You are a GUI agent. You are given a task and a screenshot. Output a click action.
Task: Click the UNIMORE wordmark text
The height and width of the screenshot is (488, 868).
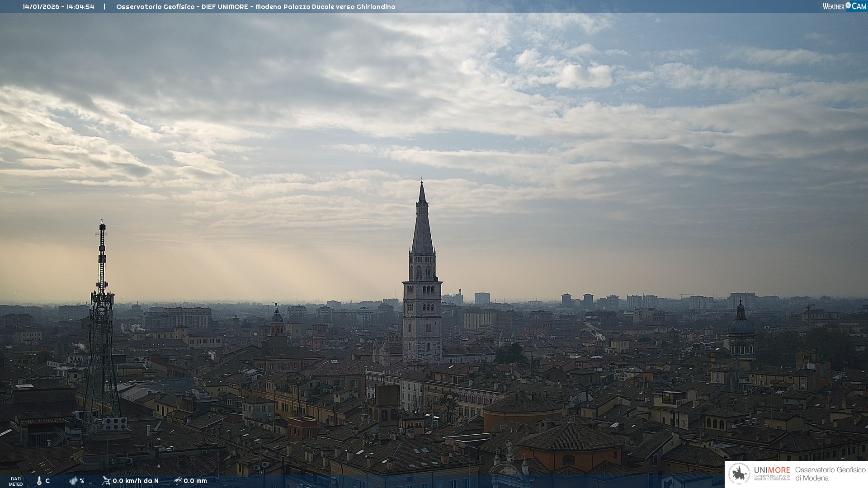click(772, 470)
